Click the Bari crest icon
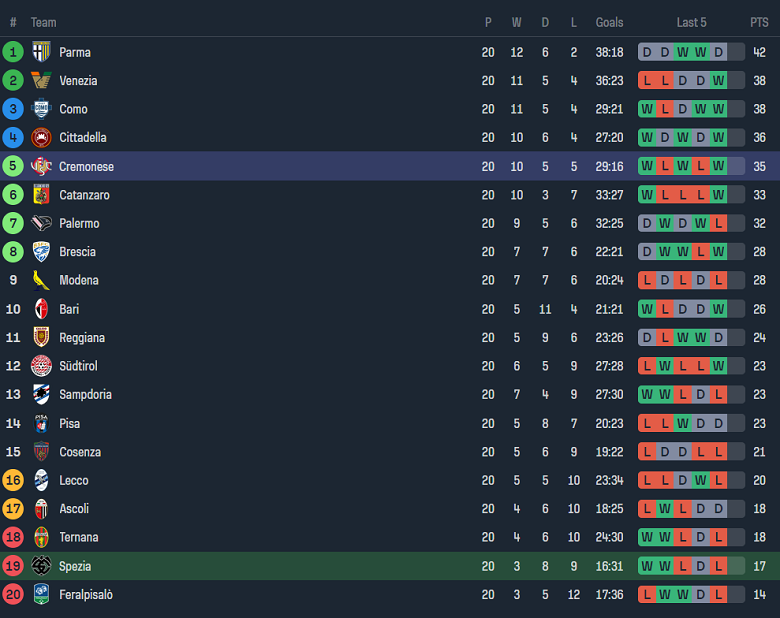The image size is (780, 618). [41, 309]
